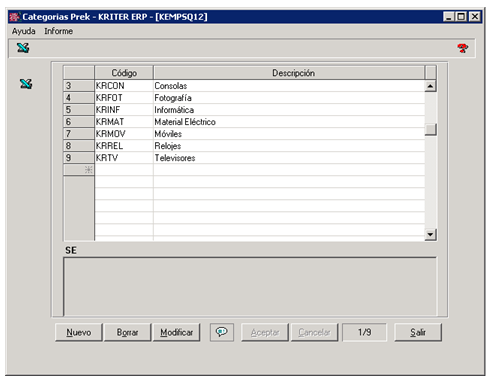Open the Informe menu
Viewport: 488px width, 386px height.
[x=59, y=31]
